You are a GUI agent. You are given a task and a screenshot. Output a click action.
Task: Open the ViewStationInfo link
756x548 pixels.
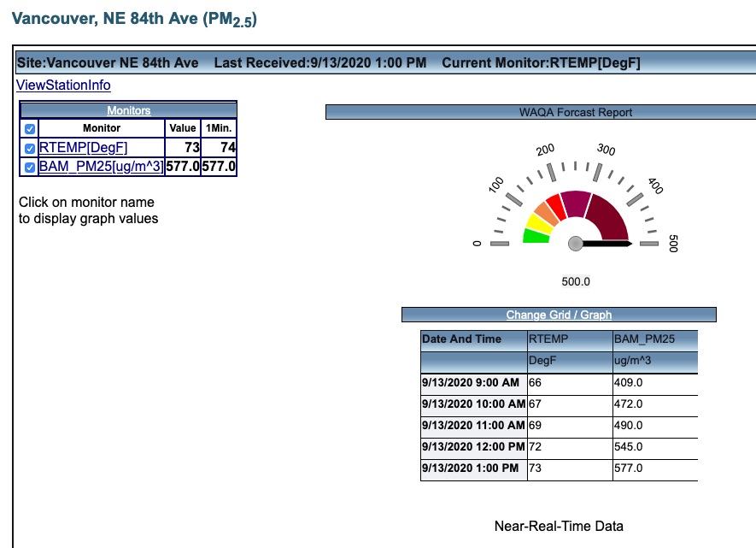(63, 85)
